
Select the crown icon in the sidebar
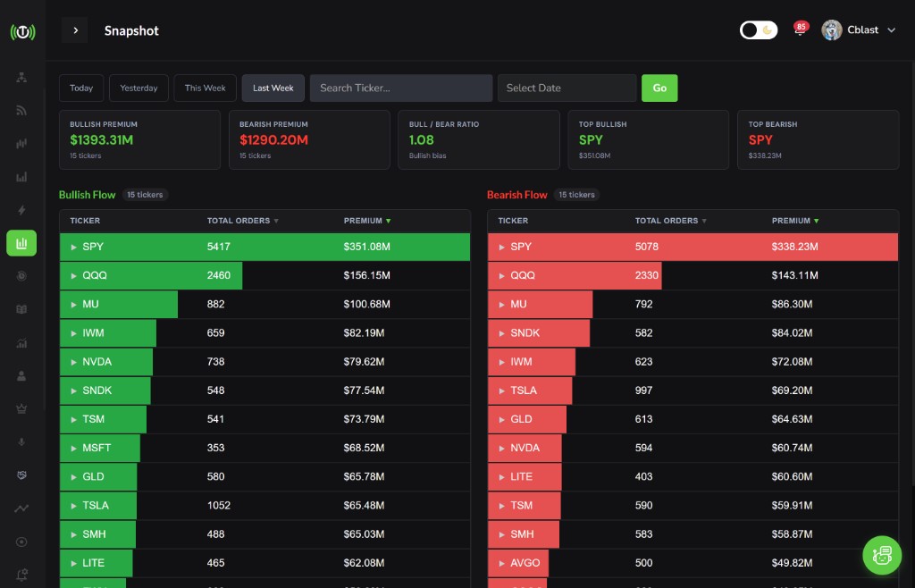[x=21, y=408]
